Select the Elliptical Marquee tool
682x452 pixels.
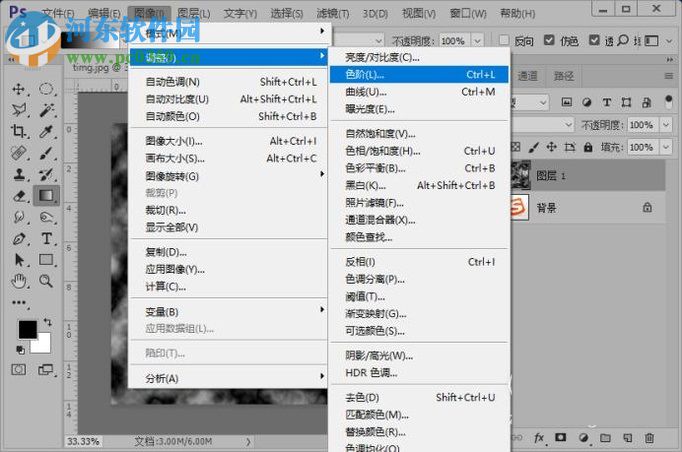click(x=46, y=89)
